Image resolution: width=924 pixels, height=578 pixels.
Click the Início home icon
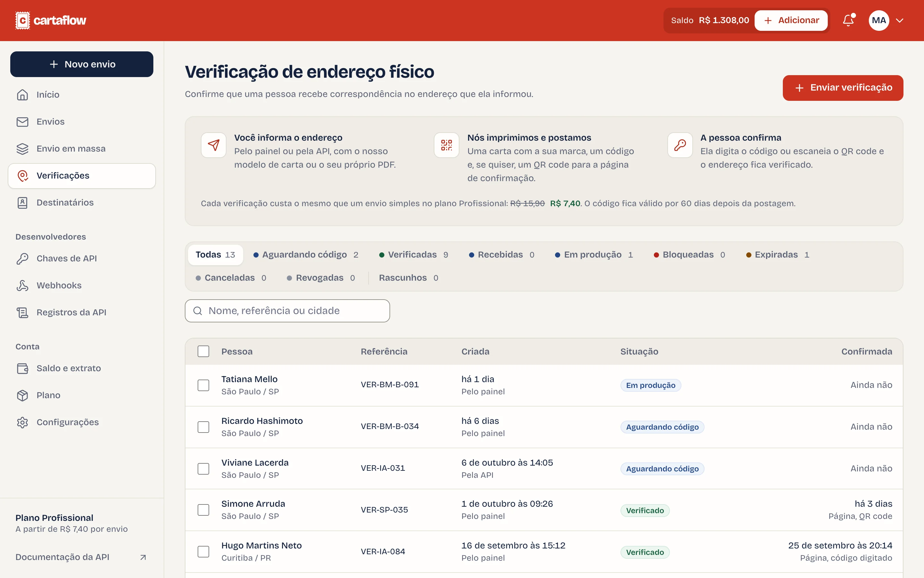coord(22,95)
